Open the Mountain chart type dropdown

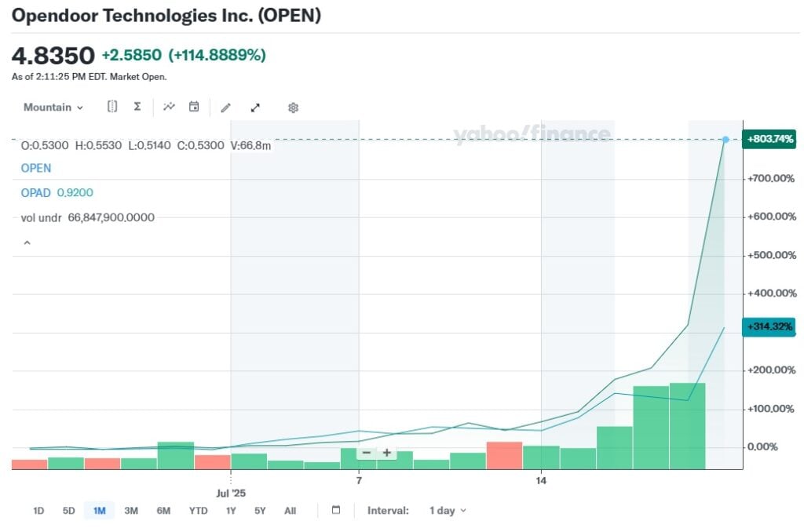pos(53,107)
